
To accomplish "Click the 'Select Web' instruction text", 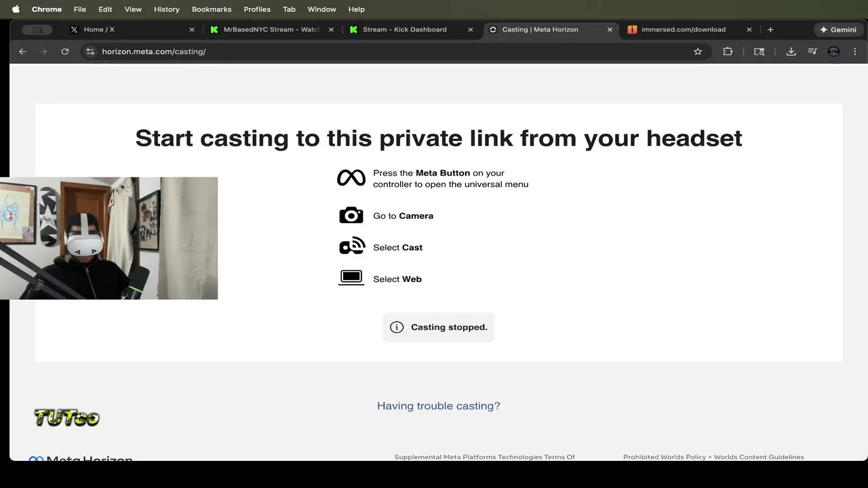I will [x=397, y=279].
